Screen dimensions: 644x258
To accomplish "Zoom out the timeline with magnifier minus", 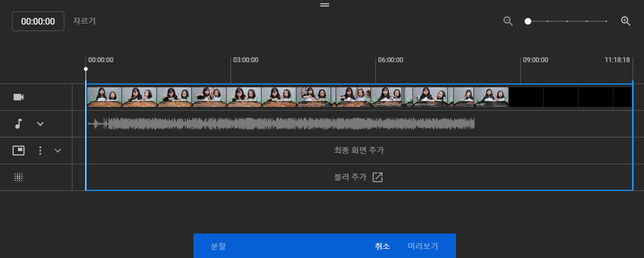I will (x=508, y=21).
